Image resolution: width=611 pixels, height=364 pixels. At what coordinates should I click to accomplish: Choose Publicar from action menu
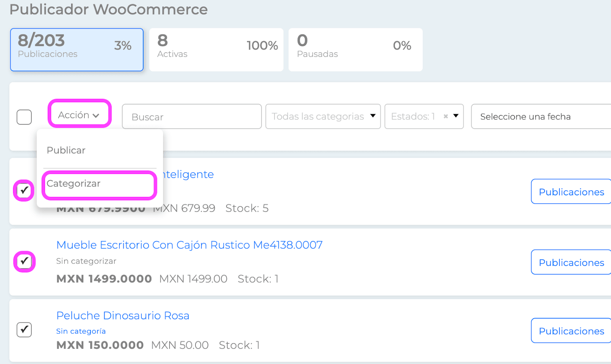tap(66, 150)
